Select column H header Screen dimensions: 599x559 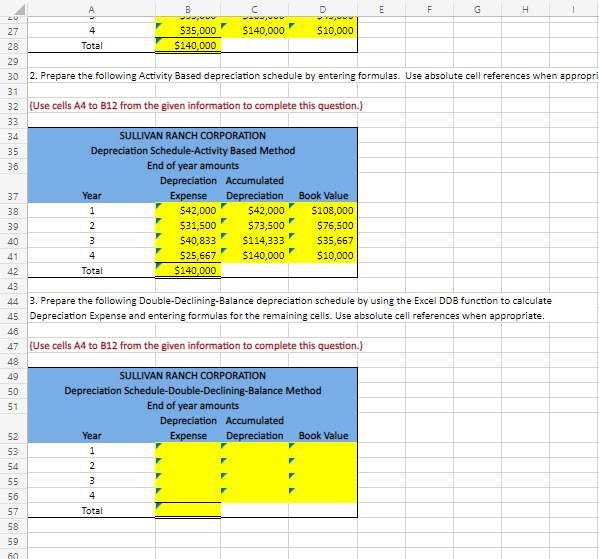coord(525,9)
